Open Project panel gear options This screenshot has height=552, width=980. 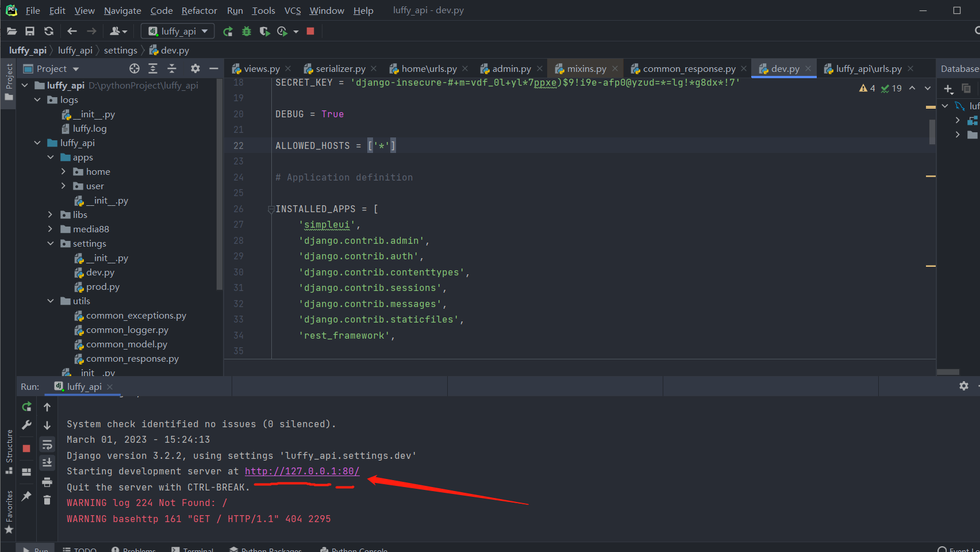click(x=195, y=68)
